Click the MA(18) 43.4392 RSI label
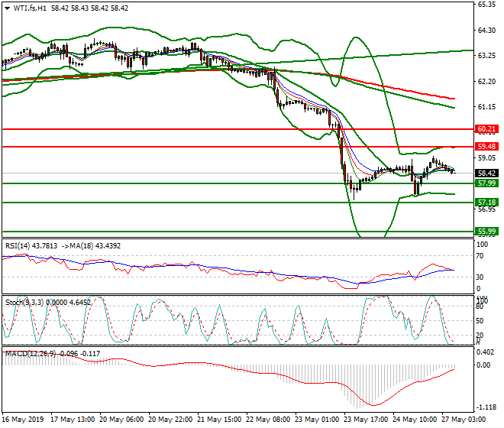504x428 pixels. (95, 246)
